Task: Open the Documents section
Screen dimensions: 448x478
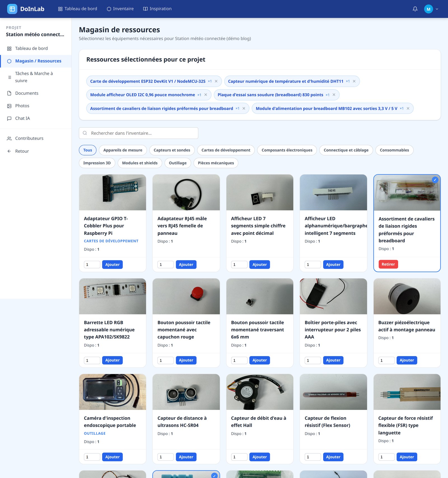Action: tap(36, 93)
